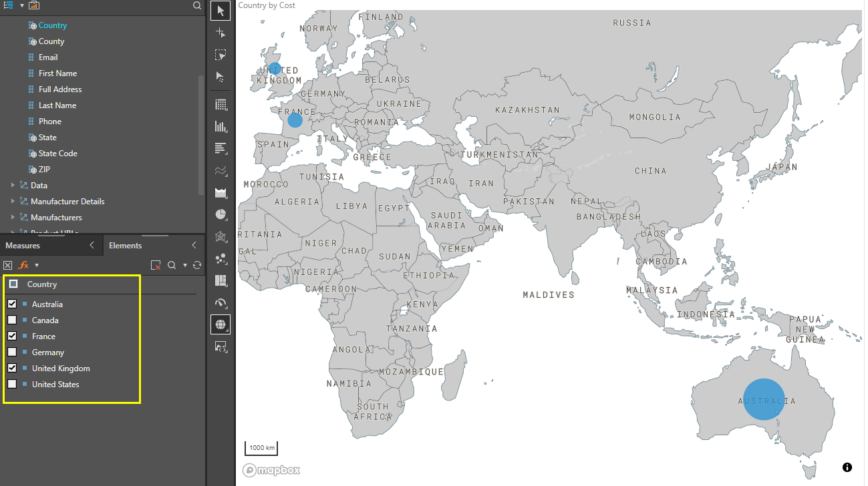Switch to the grid table visualization
The image size is (868, 486).
221,105
